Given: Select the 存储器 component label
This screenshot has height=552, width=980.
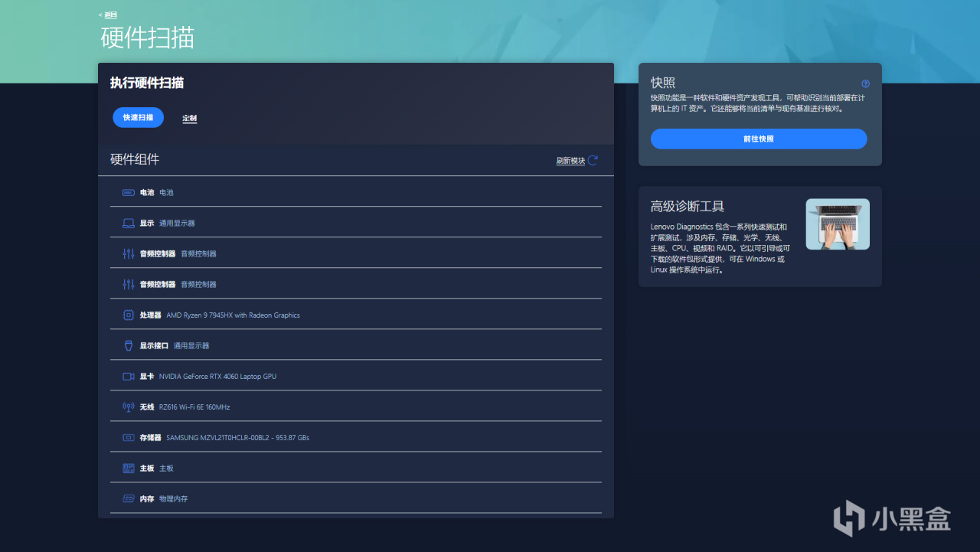Looking at the screenshot, I should pyautogui.click(x=151, y=437).
